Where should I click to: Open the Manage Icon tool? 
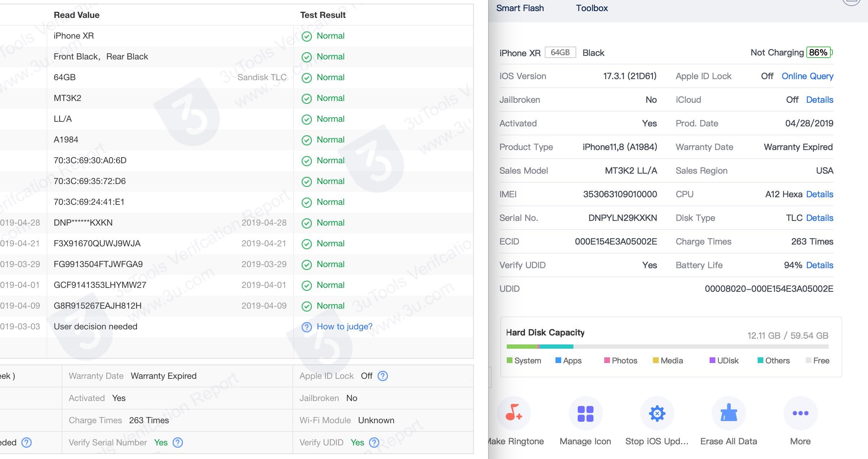click(x=585, y=414)
